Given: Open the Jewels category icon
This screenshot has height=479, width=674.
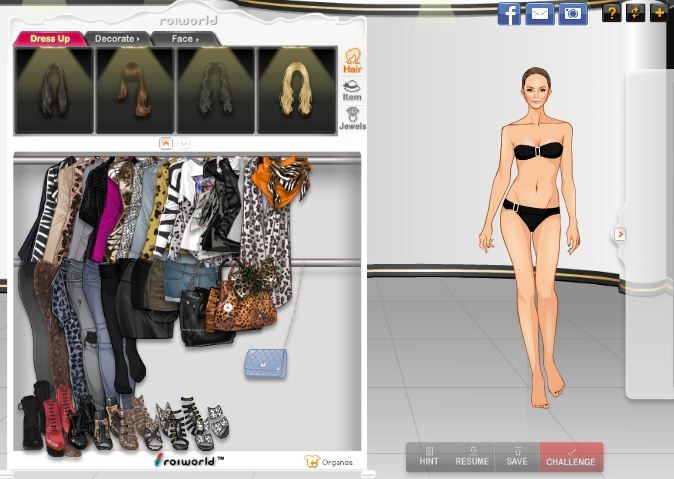Looking at the screenshot, I should pos(352,119).
